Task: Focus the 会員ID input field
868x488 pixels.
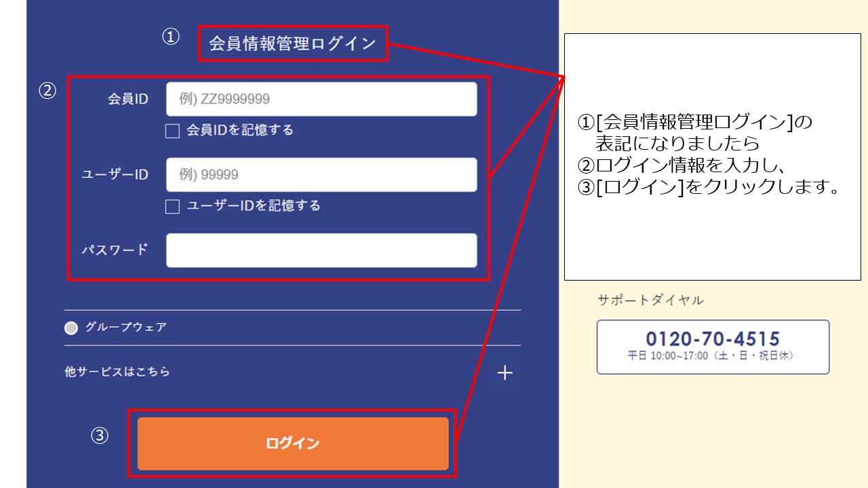Action: tap(321, 100)
